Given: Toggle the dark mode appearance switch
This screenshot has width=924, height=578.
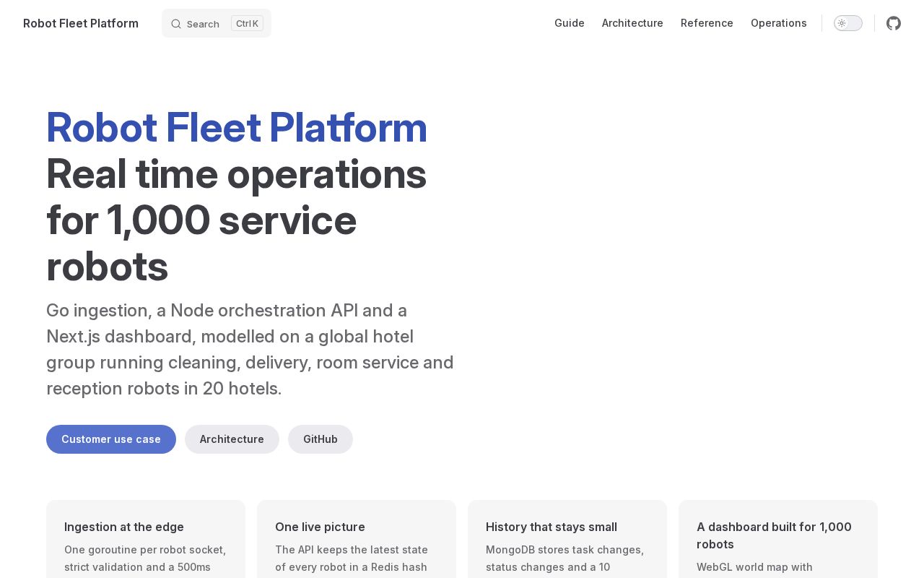Looking at the screenshot, I should tap(848, 23).
